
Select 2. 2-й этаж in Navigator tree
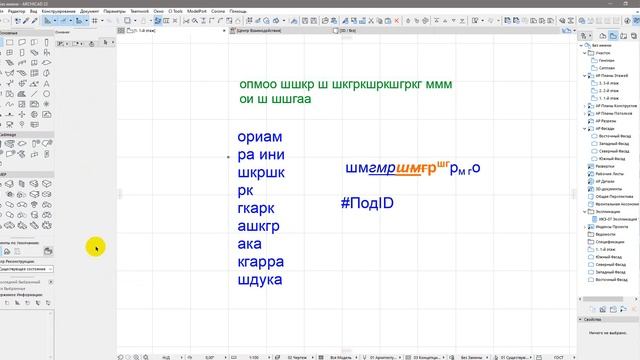[609, 91]
